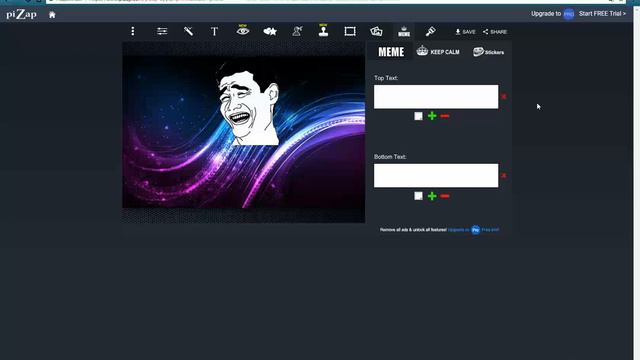
Task: Share the image with SHARE button
Action: 495,32
